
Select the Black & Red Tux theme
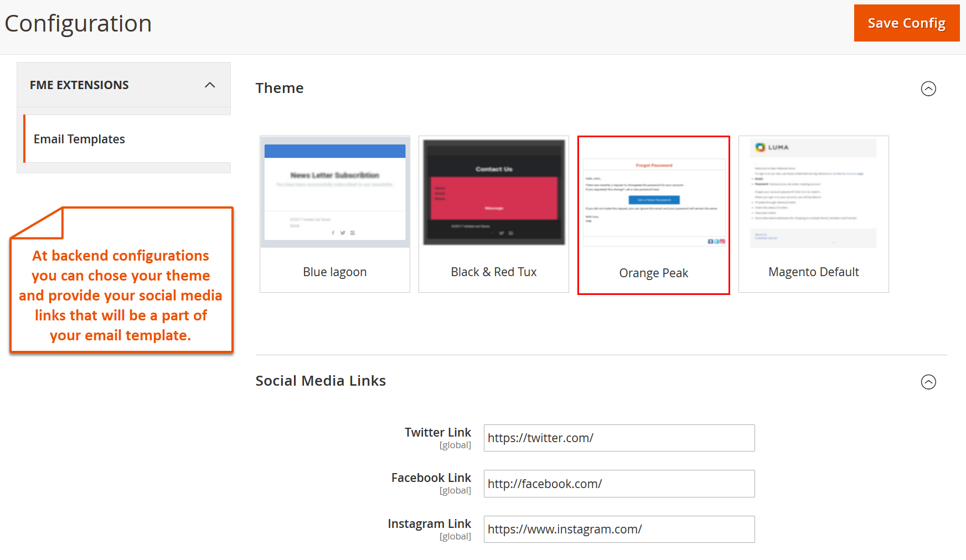point(493,191)
